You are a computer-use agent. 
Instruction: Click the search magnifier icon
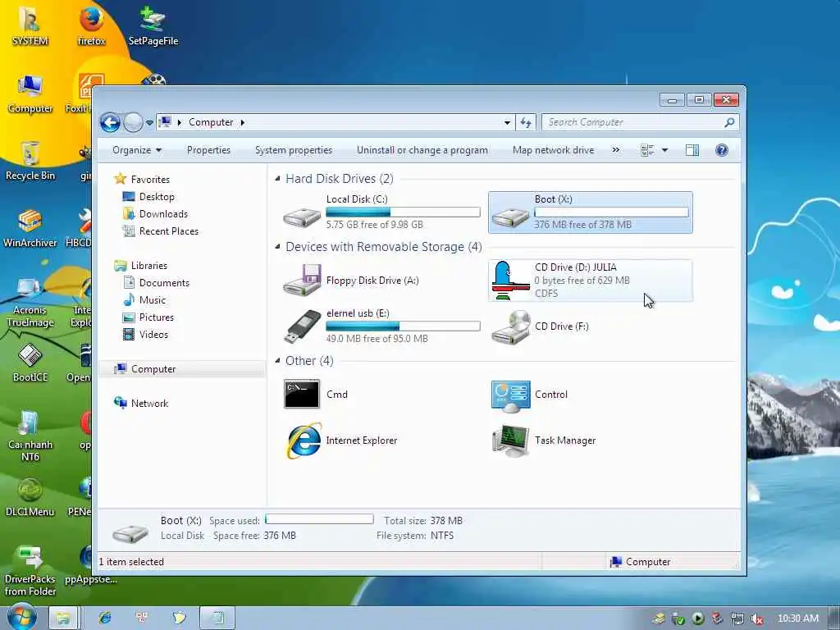pos(728,123)
